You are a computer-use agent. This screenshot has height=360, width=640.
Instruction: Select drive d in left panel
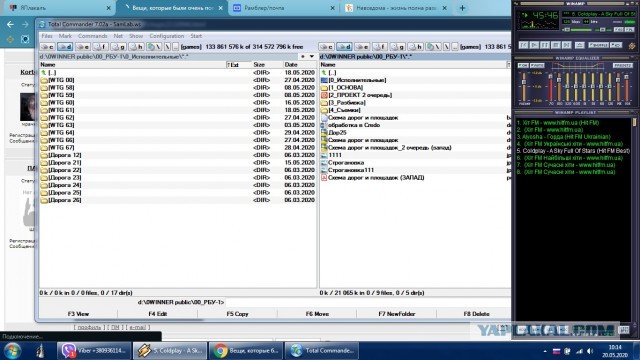tap(65, 47)
